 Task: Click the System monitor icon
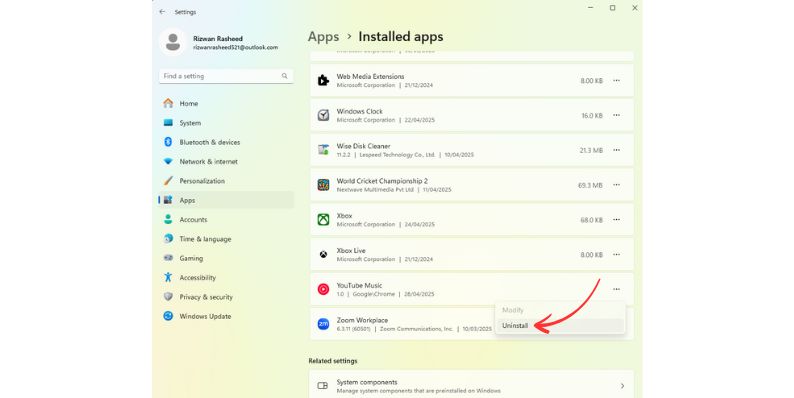(168, 123)
